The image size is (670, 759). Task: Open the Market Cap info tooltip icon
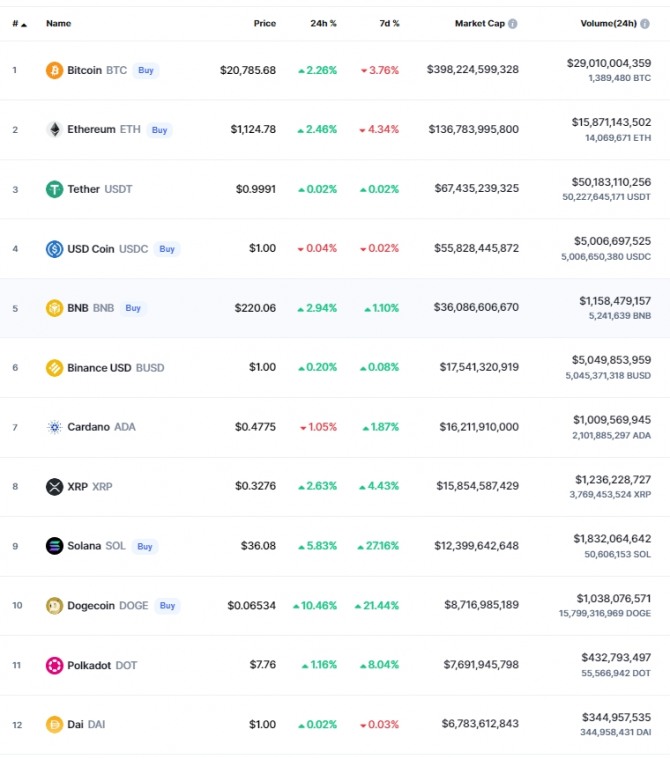click(513, 23)
